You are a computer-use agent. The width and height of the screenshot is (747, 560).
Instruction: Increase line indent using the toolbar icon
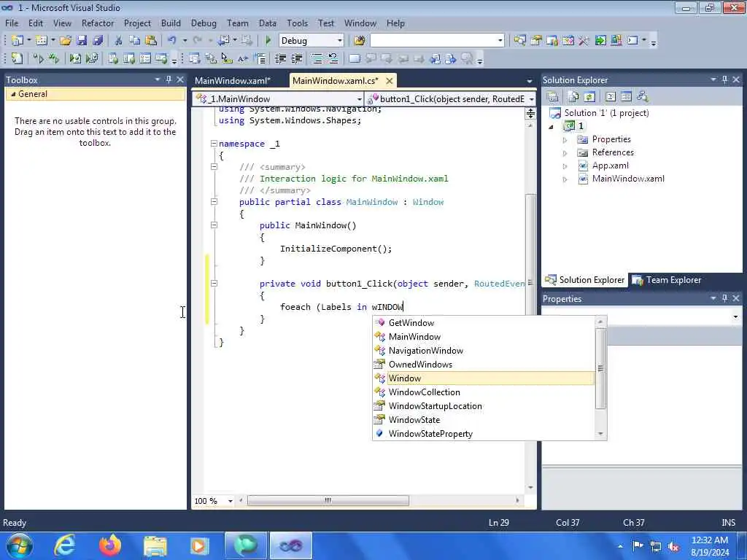(x=297, y=58)
